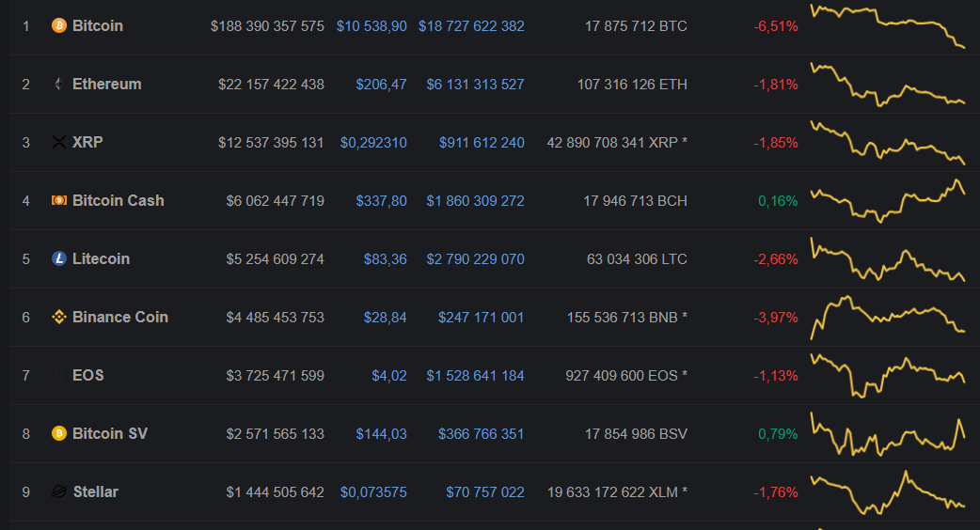Click the yellow Bitcoin SV logo icon
Viewport: 980px width, 530px height.
coord(58,433)
